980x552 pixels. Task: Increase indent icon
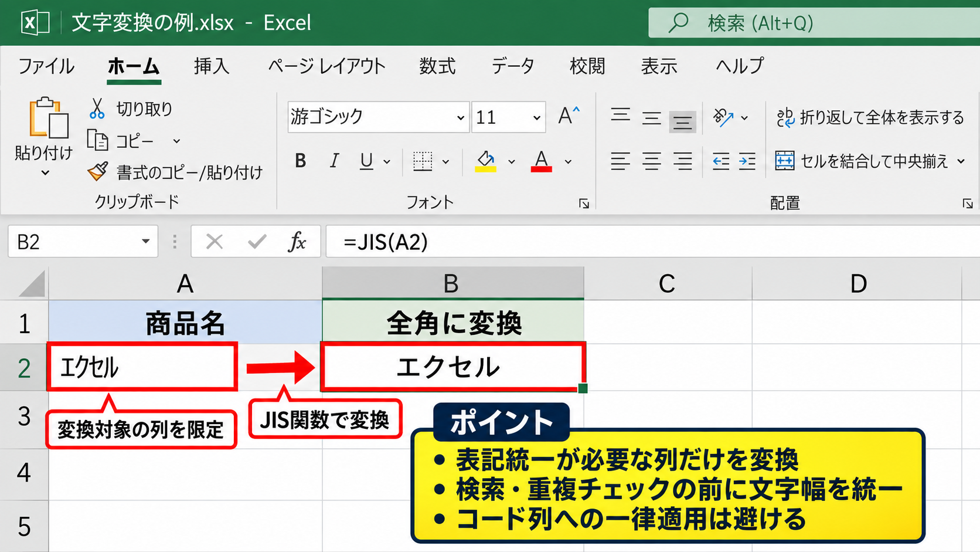pos(747,161)
